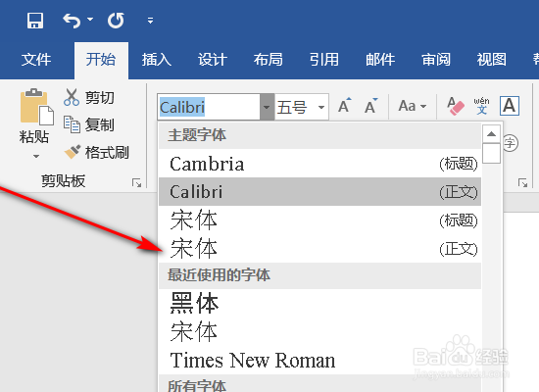Switch to the 邮件 tab

pyautogui.click(x=380, y=60)
